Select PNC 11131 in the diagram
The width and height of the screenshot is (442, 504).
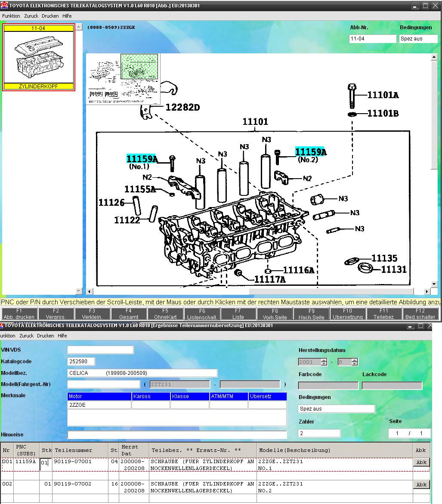pyautogui.click(x=394, y=269)
